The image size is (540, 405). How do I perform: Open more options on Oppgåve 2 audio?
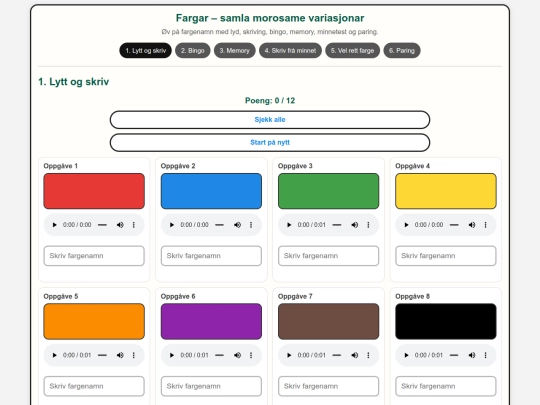[x=251, y=225]
